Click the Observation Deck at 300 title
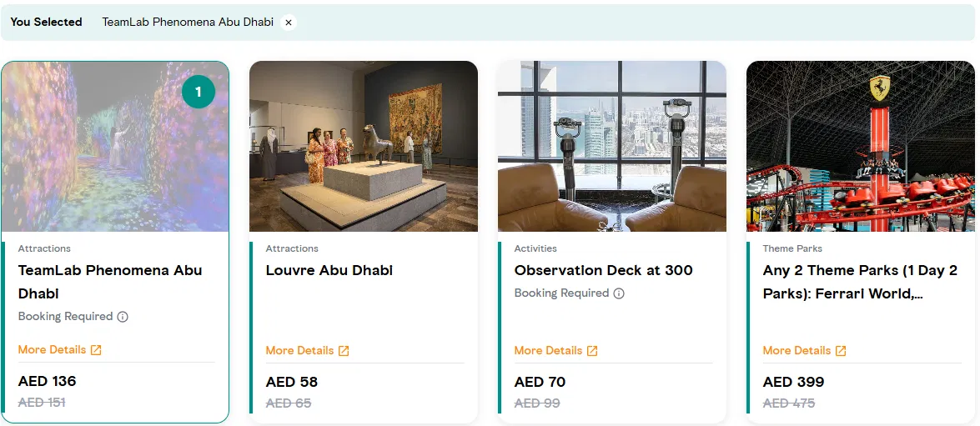The height and width of the screenshot is (426, 980). coord(603,270)
